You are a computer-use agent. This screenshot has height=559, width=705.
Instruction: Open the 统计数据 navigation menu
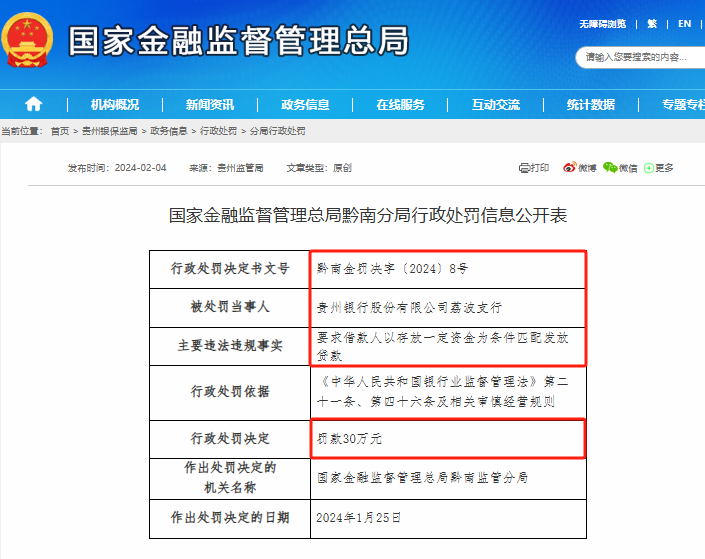tap(591, 104)
